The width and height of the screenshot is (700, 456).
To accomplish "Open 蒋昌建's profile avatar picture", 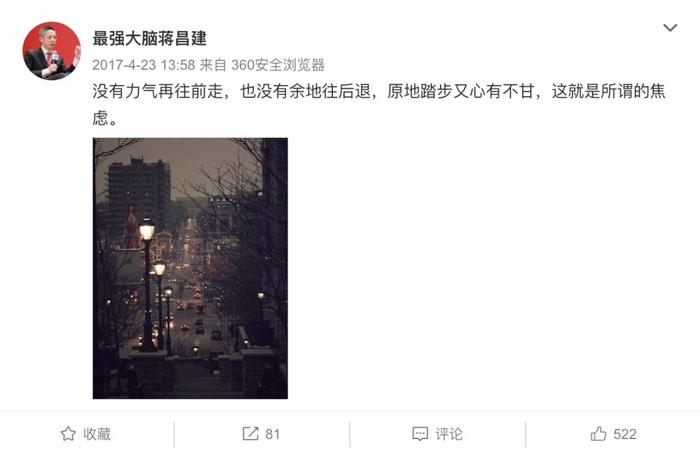I will coord(51,50).
